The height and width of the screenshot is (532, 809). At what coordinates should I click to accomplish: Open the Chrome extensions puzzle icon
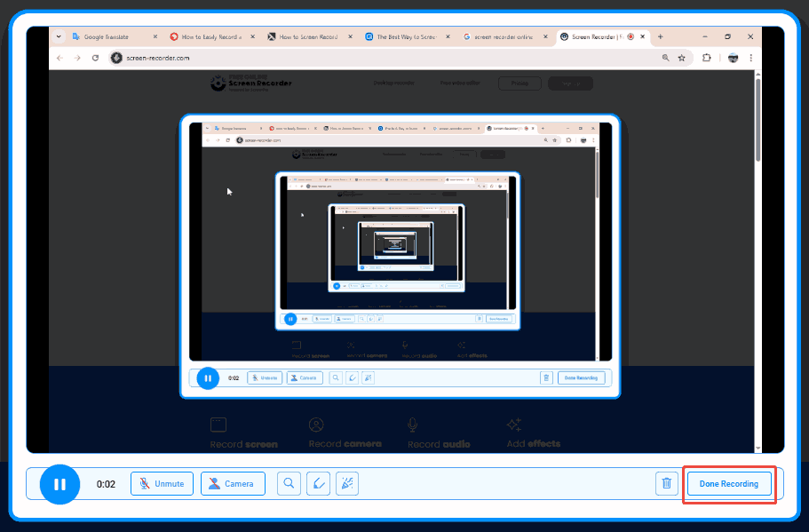tap(705, 57)
